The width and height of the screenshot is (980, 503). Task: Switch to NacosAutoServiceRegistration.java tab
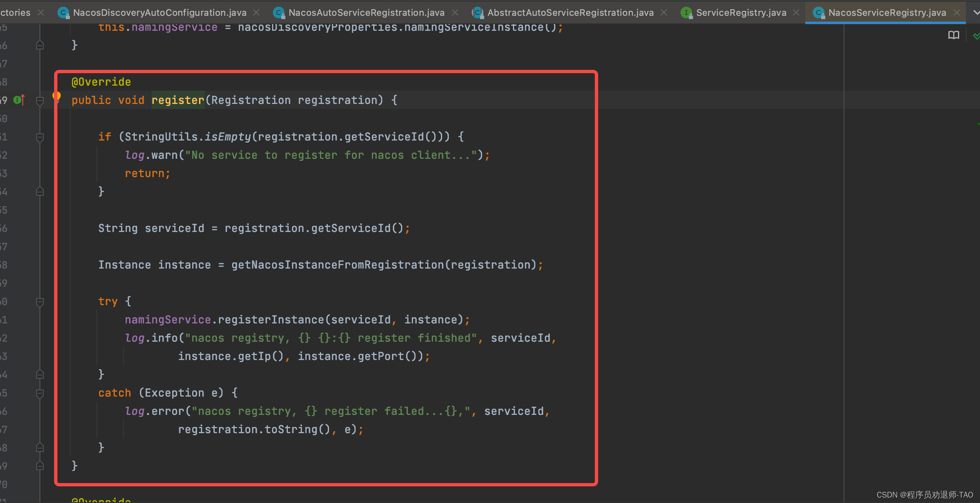click(x=366, y=13)
